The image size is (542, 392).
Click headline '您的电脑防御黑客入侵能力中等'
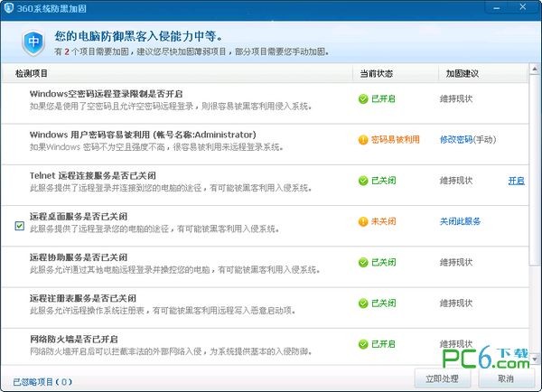(x=138, y=36)
